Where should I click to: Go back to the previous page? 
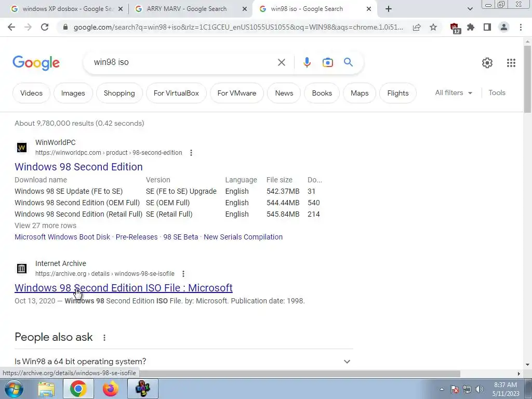tap(11, 27)
